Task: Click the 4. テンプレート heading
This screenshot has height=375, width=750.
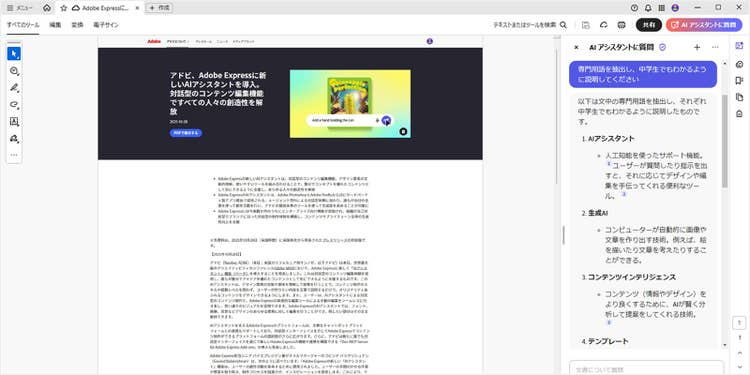Action: click(605, 341)
